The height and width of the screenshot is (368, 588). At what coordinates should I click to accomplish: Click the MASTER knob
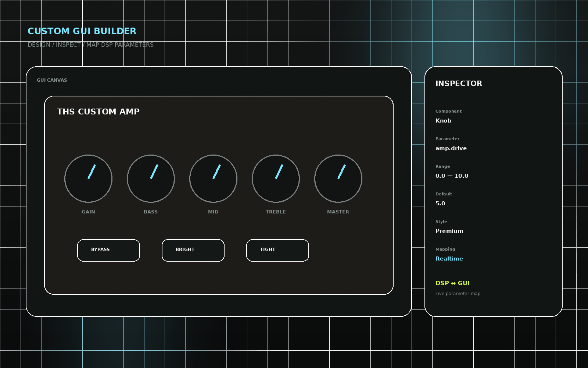pyautogui.click(x=338, y=178)
